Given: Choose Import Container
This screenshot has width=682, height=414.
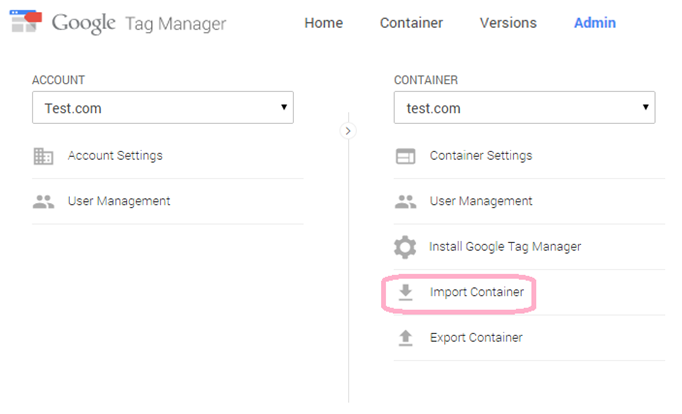Looking at the screenshot, I should coord(477,292).
